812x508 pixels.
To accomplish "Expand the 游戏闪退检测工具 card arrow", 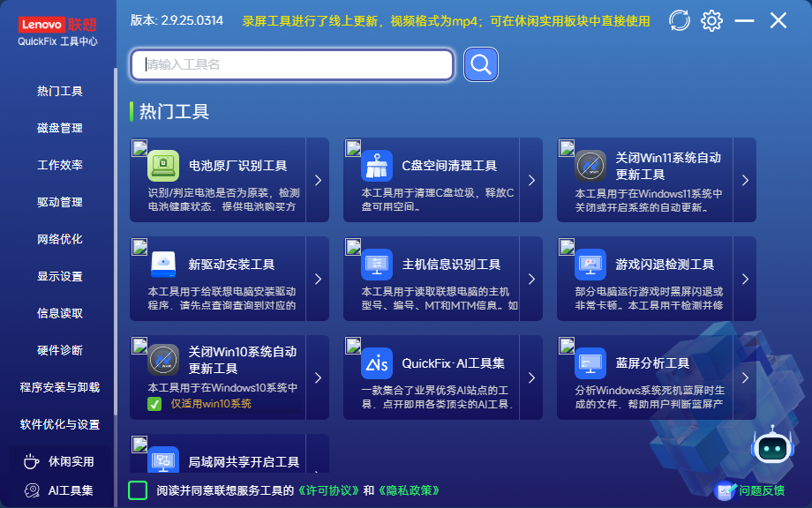I will [x=745, y=279].
